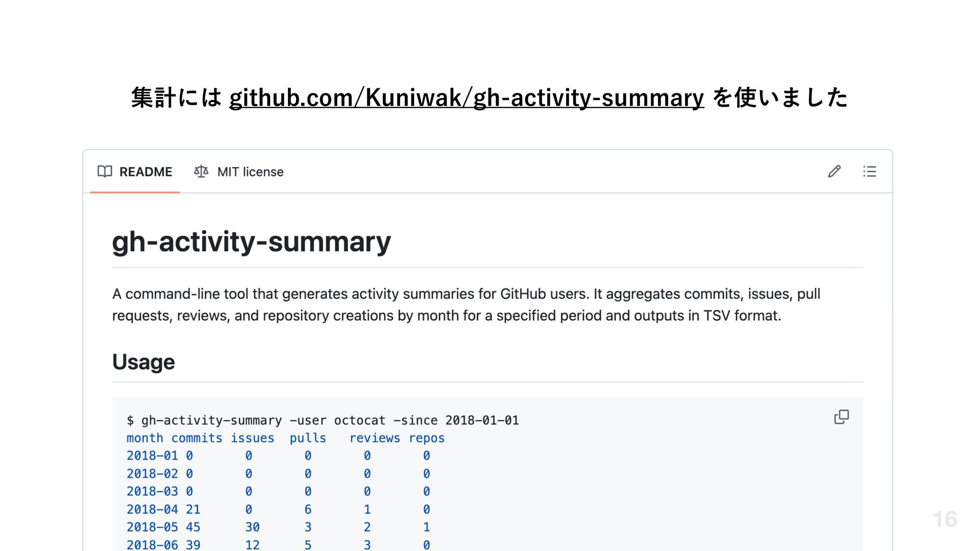Click the slide page number 16

(x=945, y=519)
